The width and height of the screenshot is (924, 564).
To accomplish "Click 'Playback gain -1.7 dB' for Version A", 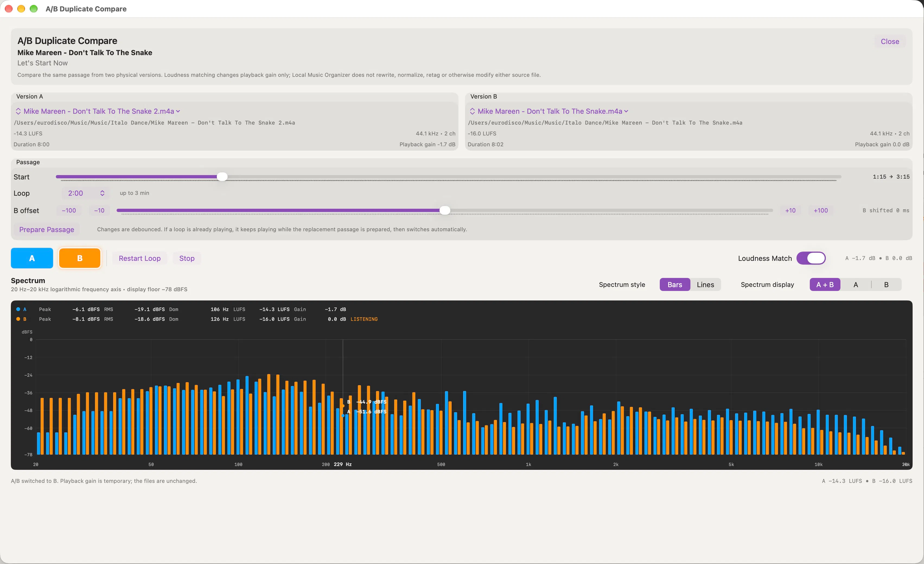I will [427, 144].
